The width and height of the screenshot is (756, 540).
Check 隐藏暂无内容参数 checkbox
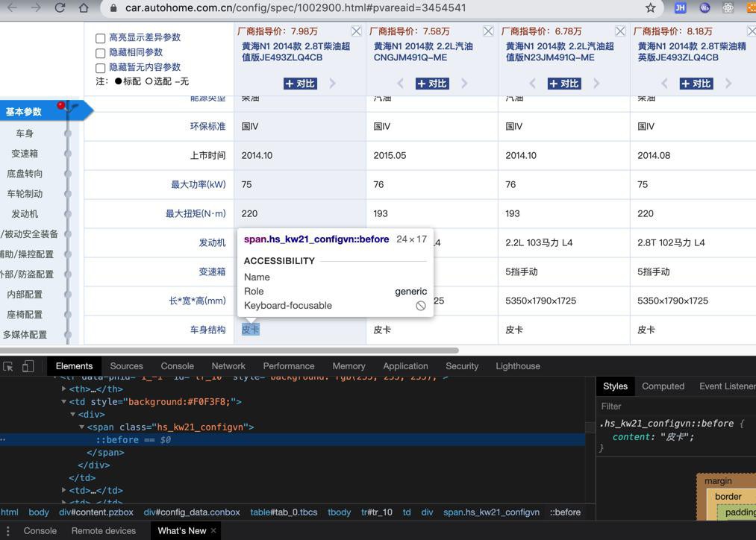[100, 69]
